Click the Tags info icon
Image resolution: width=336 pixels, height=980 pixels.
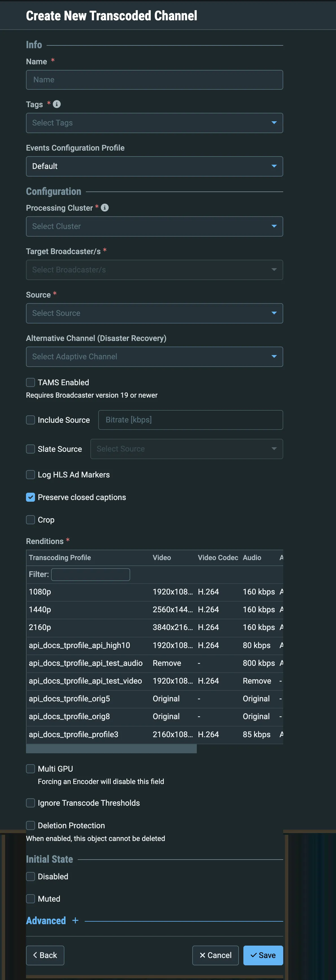pos(57,104)
